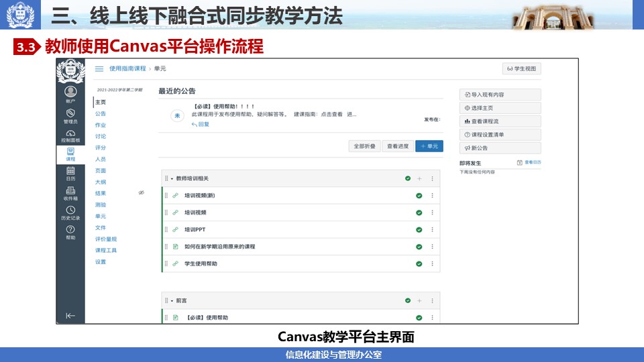Open options menu for 如何在新学期沿用原来的课程

[432, 247]
